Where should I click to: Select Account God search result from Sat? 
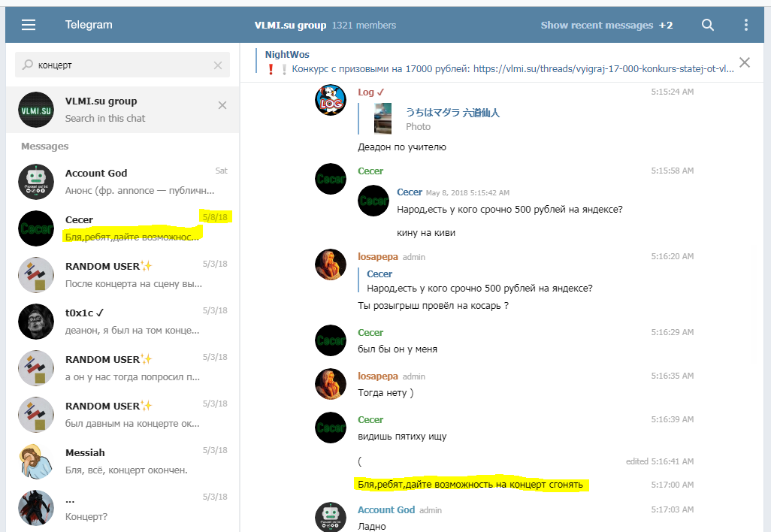[122, 182]
